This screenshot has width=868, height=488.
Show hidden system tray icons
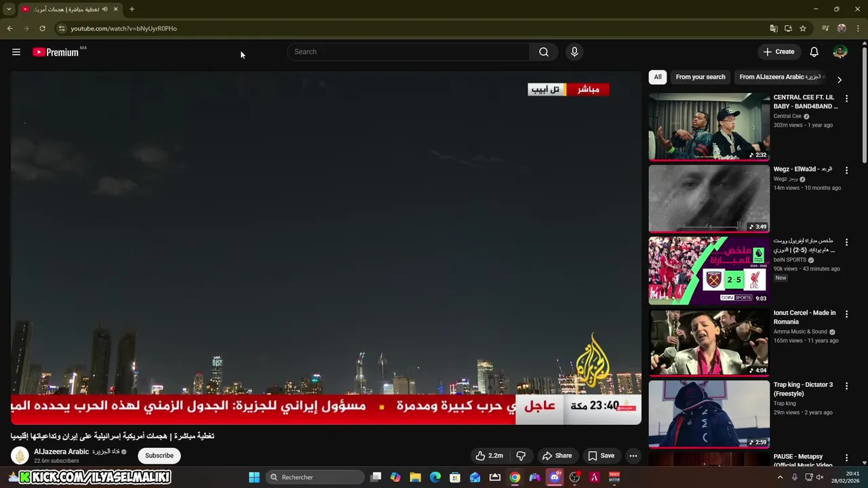[x=780, y=477]
